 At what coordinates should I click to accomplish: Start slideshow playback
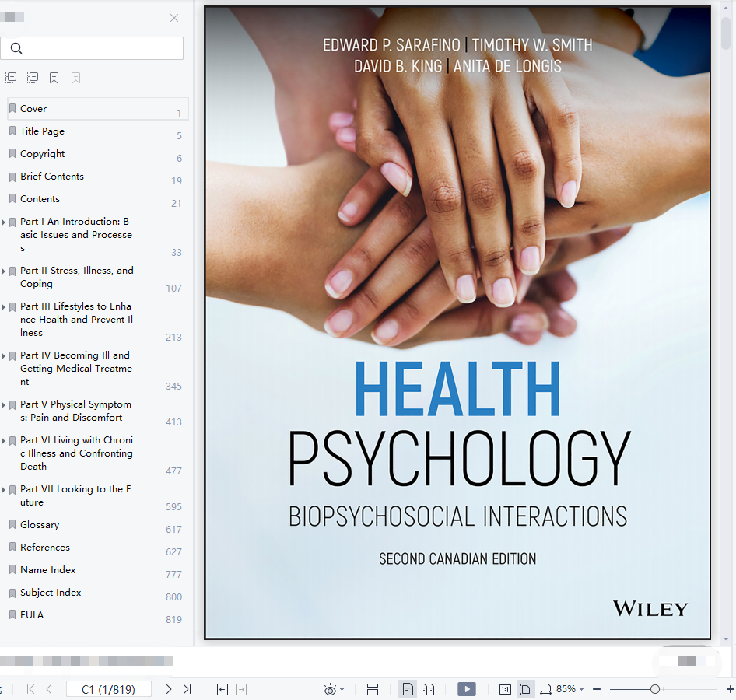click(467, 689)
